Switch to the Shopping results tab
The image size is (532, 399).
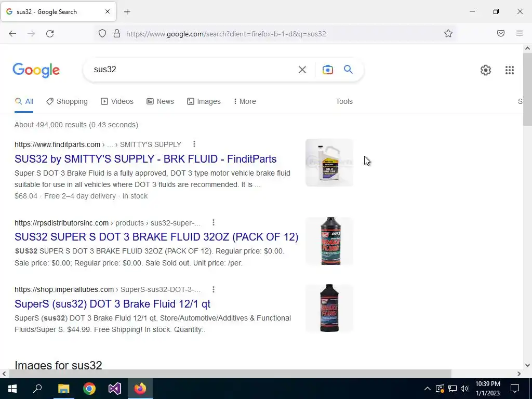point(67,101)
